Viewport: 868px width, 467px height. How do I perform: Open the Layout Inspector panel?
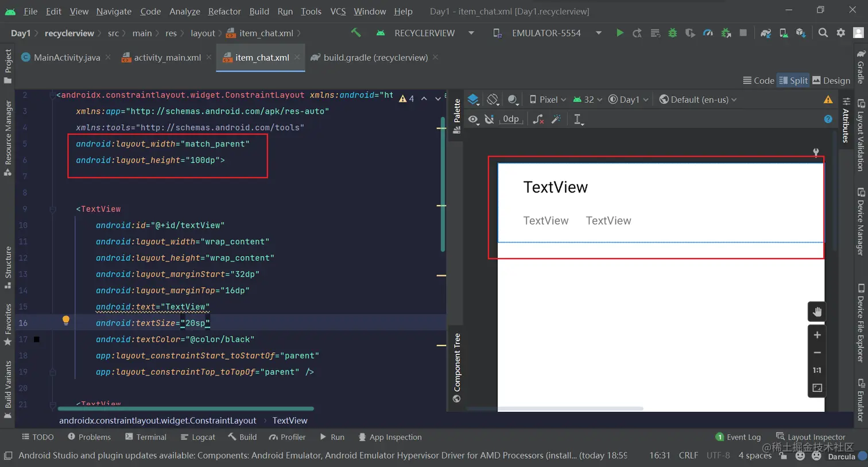point(811,437)
